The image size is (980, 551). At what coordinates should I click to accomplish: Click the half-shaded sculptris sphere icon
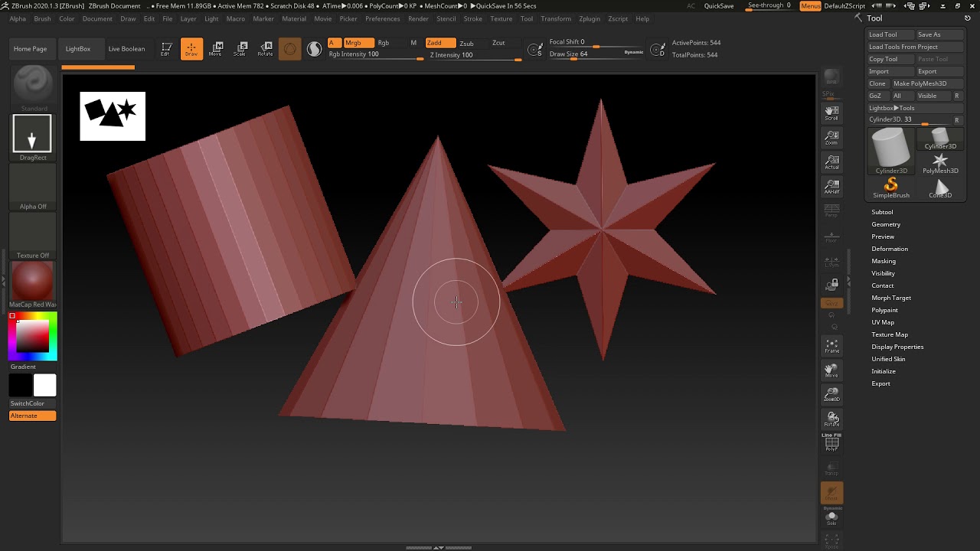(x=315, y=49)
